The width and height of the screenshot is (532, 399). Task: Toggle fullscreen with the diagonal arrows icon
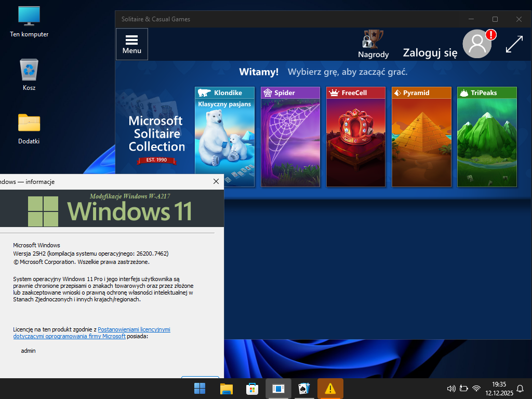click(x=514, y=44)
